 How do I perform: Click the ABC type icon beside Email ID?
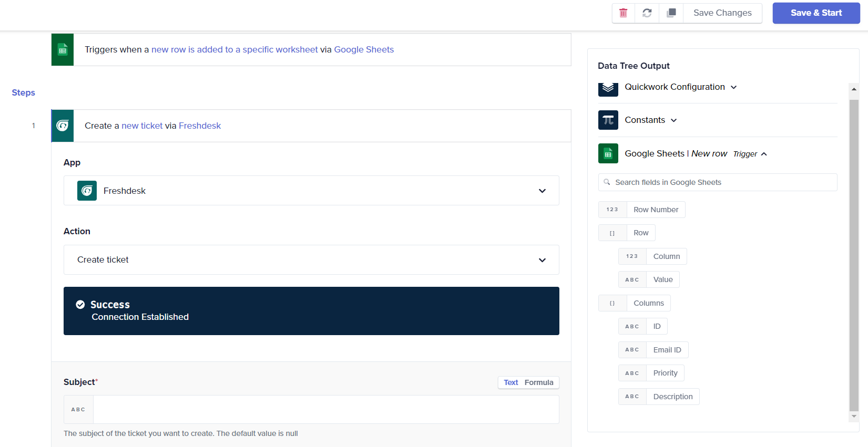click(632, 350)
